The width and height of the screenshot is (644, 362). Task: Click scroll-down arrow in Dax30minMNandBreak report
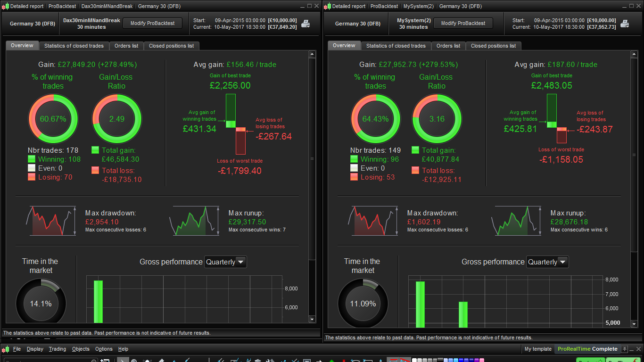[312, 319]
